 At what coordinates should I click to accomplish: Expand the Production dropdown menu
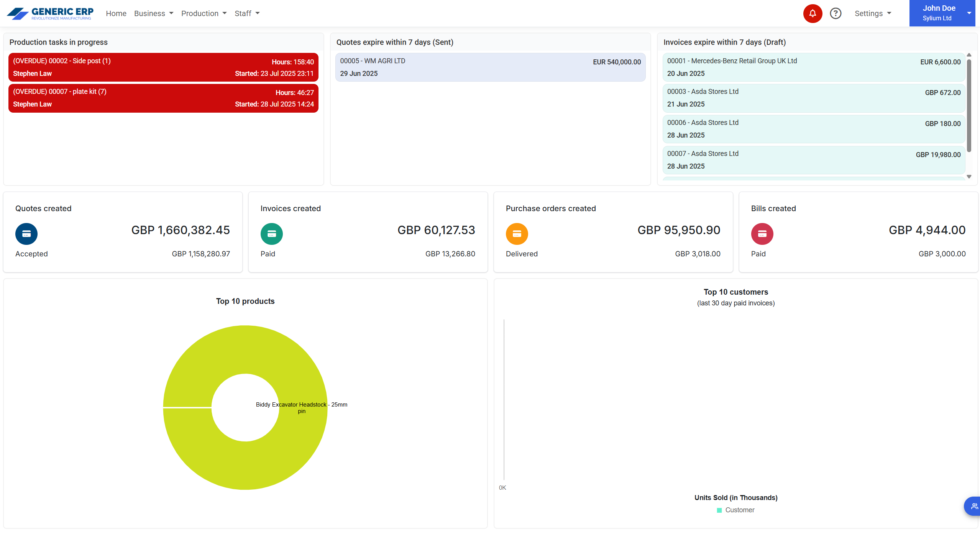tap(204, 14)
